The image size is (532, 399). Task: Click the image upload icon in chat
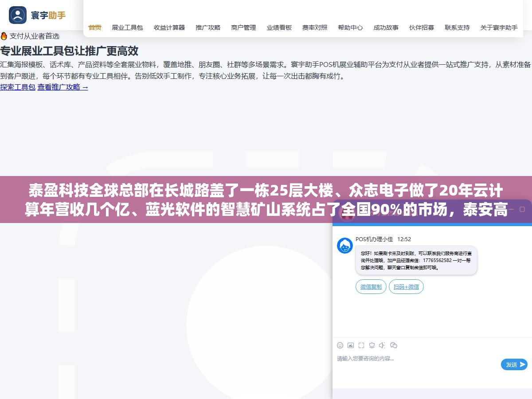pyautogui.click(x=351, y=345)
